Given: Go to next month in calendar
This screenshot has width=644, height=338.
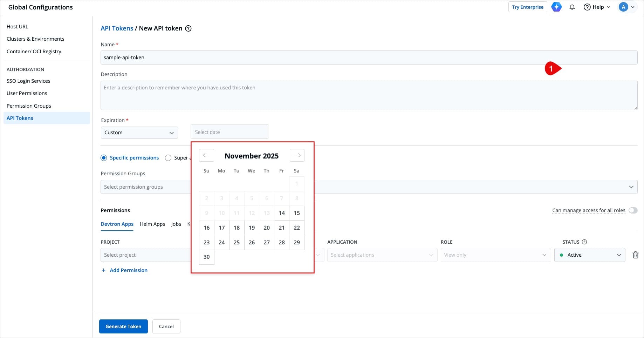Looking at the screenshot, I should pyautogui.click(x=297, y=155).
